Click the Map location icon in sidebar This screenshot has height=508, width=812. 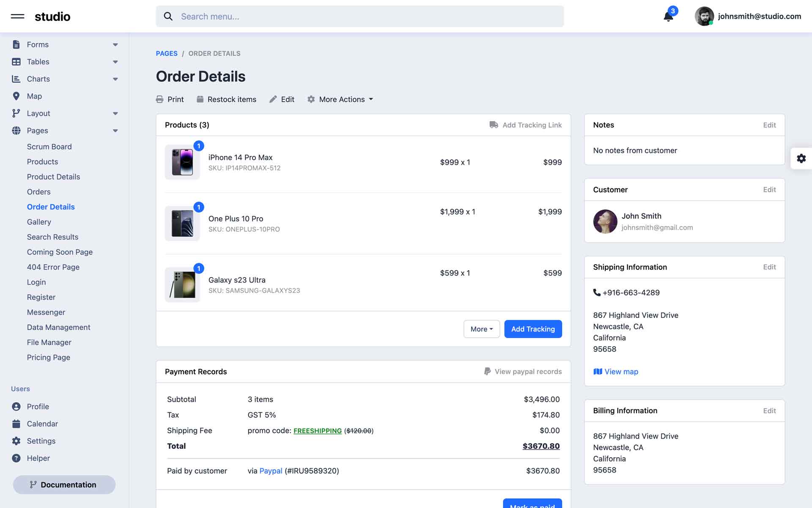16,96
